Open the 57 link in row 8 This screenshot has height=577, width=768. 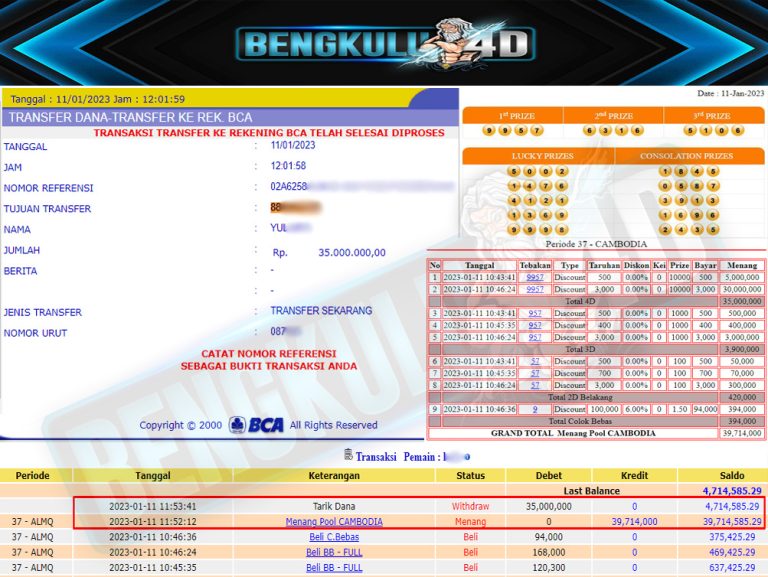[x=535, y=385]
